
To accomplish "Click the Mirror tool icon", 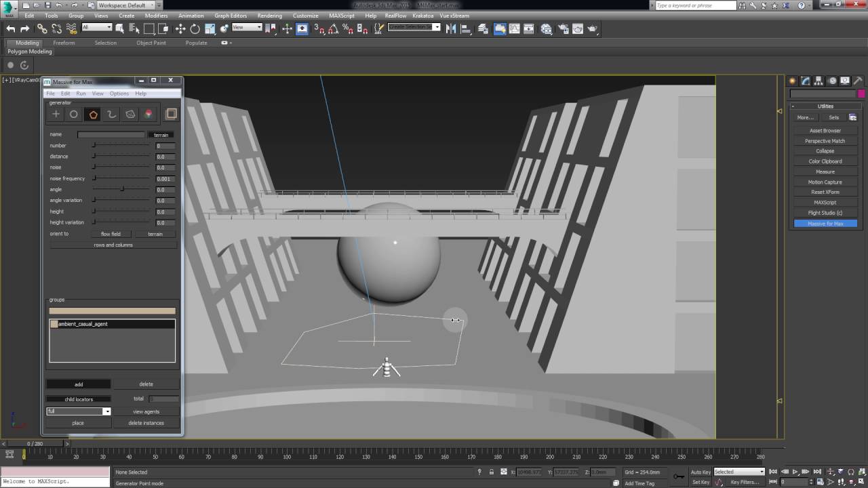I will pyautogui.click(x=450, y=28).
